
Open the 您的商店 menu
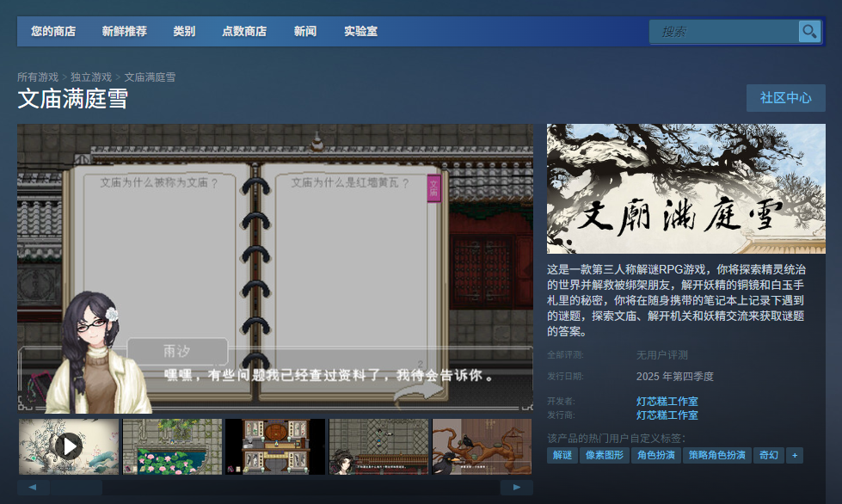(53, 32)
